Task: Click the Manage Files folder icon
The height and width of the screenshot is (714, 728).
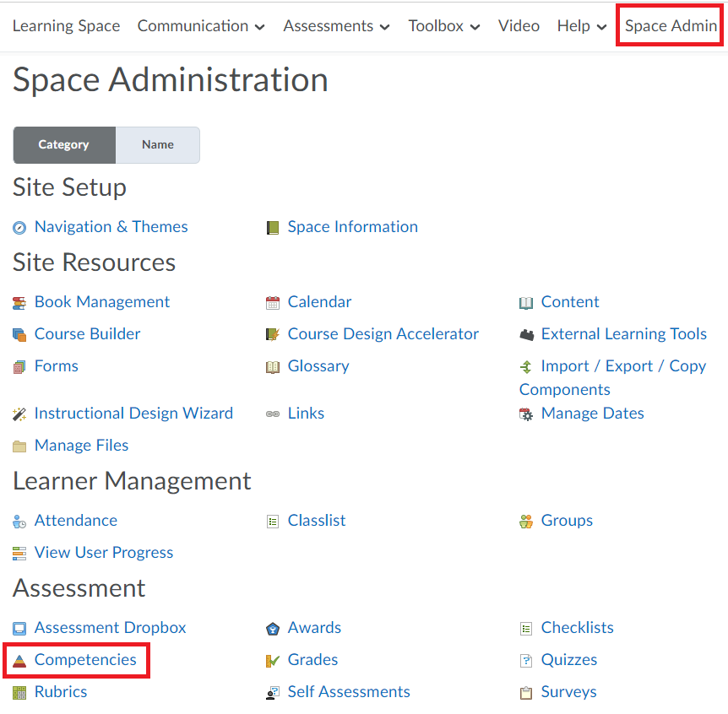Action: pos(19,446)
